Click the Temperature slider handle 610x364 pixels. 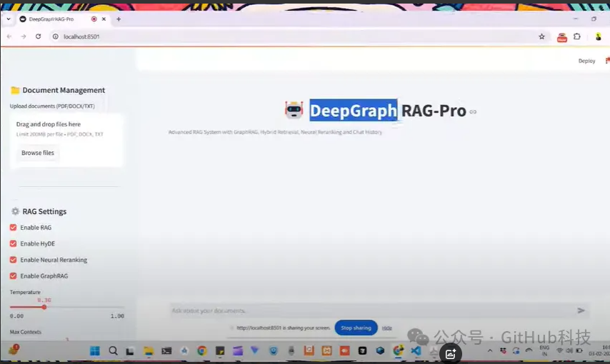click(44, 307)
